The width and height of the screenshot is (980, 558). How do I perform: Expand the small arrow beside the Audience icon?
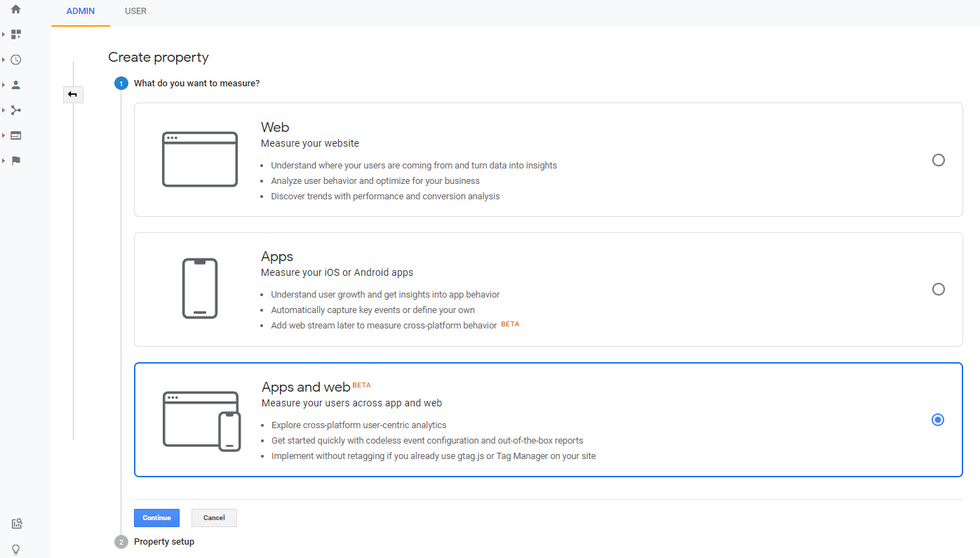coord(4,85)
